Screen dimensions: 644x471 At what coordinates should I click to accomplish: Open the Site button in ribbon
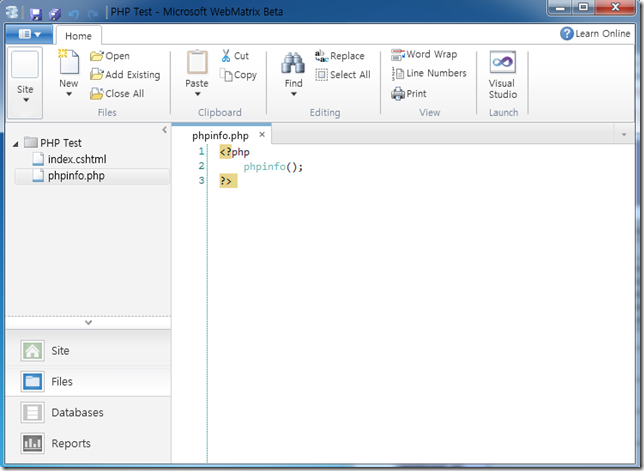[25, 82]
